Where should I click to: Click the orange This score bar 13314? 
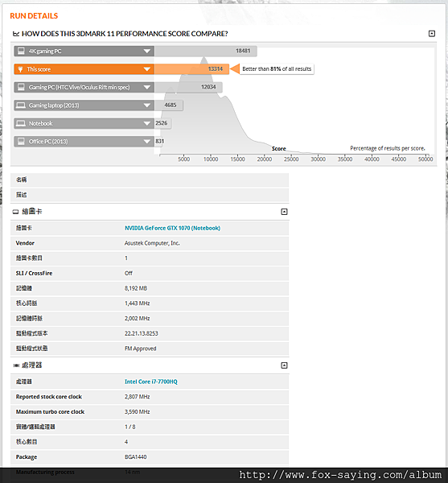tap(191, 69)
